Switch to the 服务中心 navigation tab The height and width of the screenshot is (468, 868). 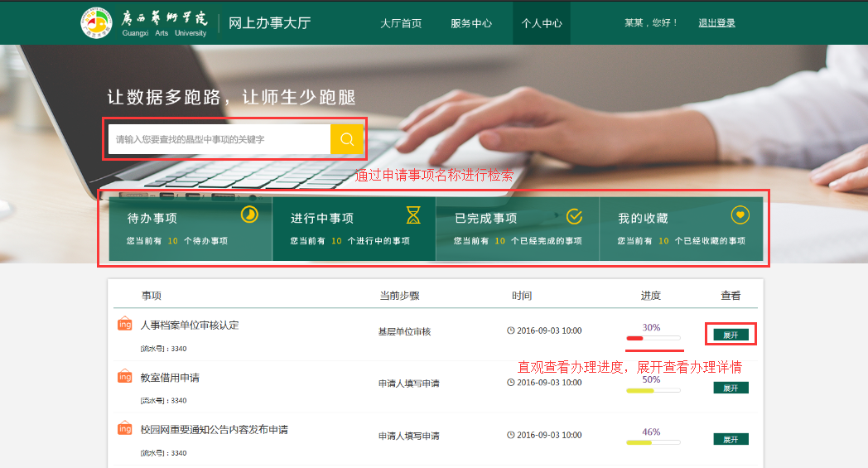(471, 23)
